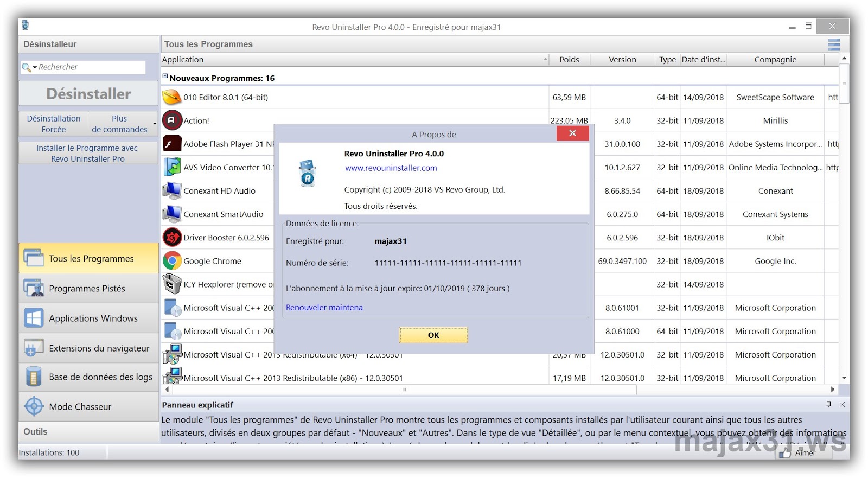Click the vertical scrollbar down arrow
The width and height of the screenshot is (868, 478).
(x=844, y=378)
